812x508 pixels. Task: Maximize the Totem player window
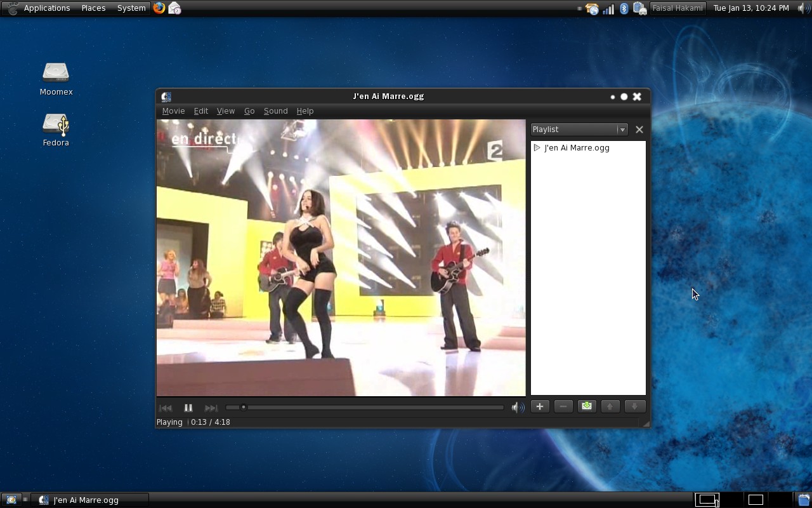pyautogui.click(x=624, y=97)
